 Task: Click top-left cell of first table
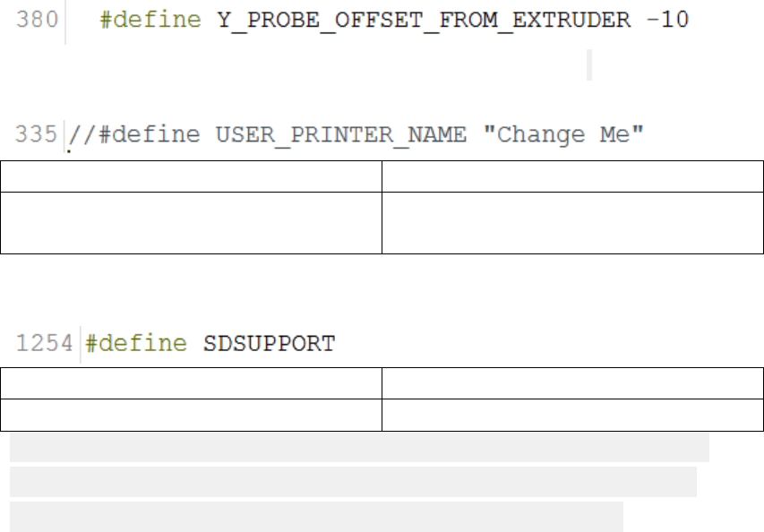(x=191, y=176)
